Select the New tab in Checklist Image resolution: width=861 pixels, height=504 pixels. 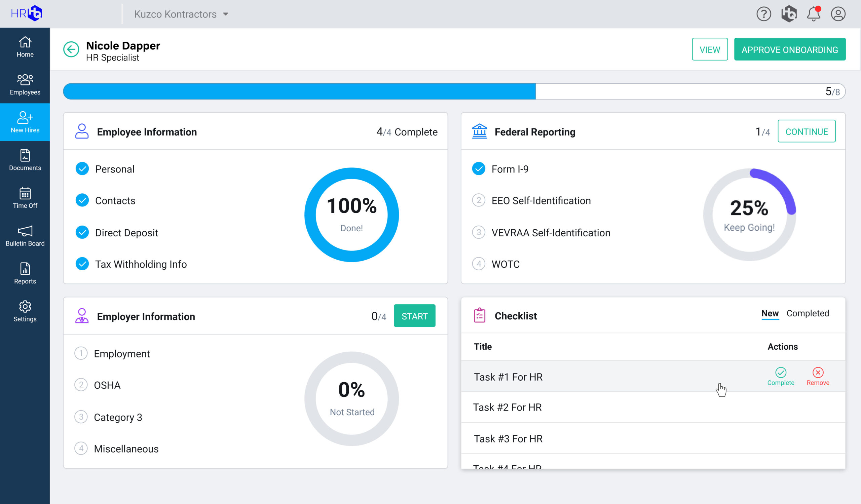[770, 313]
